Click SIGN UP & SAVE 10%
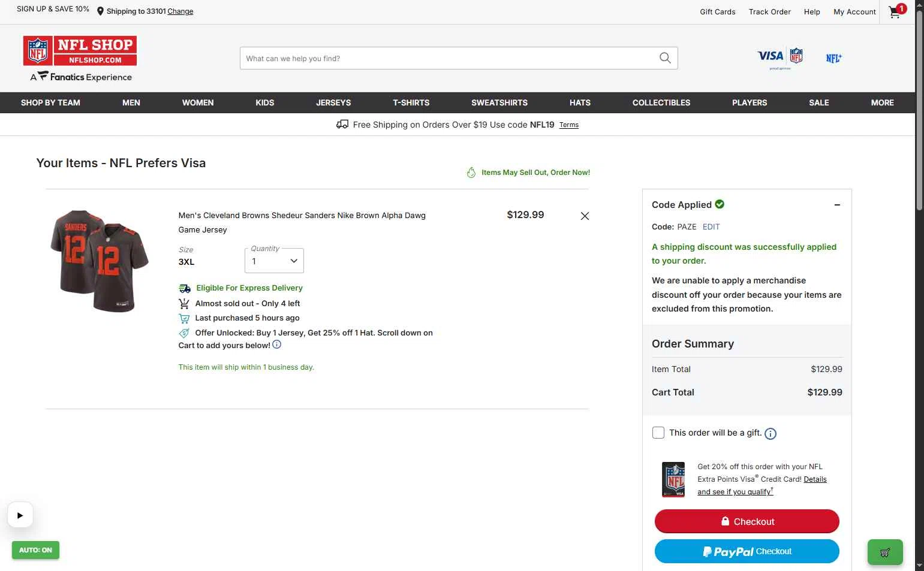 click(53, 9)
